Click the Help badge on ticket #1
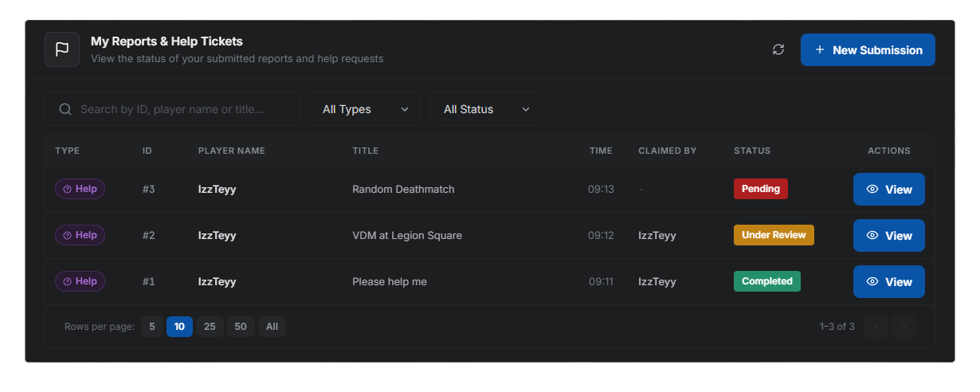Screen dimensions: 980x392 [x=80, y=281]
